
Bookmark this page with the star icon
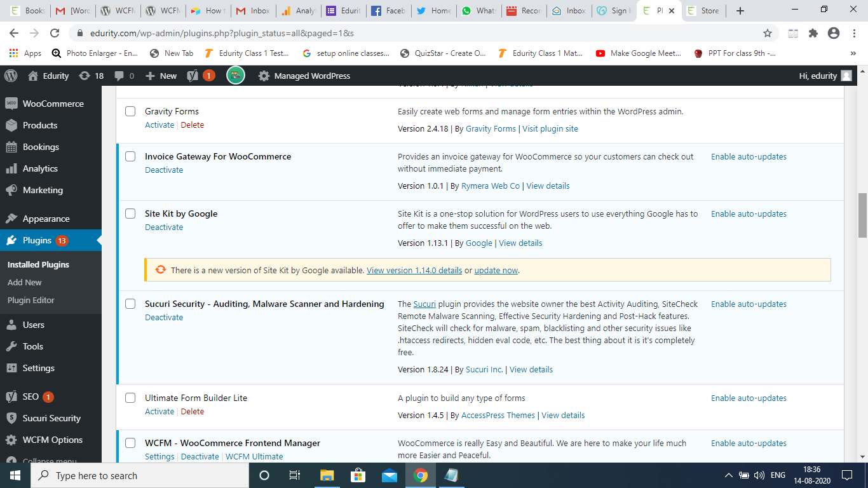coord(768,33)
